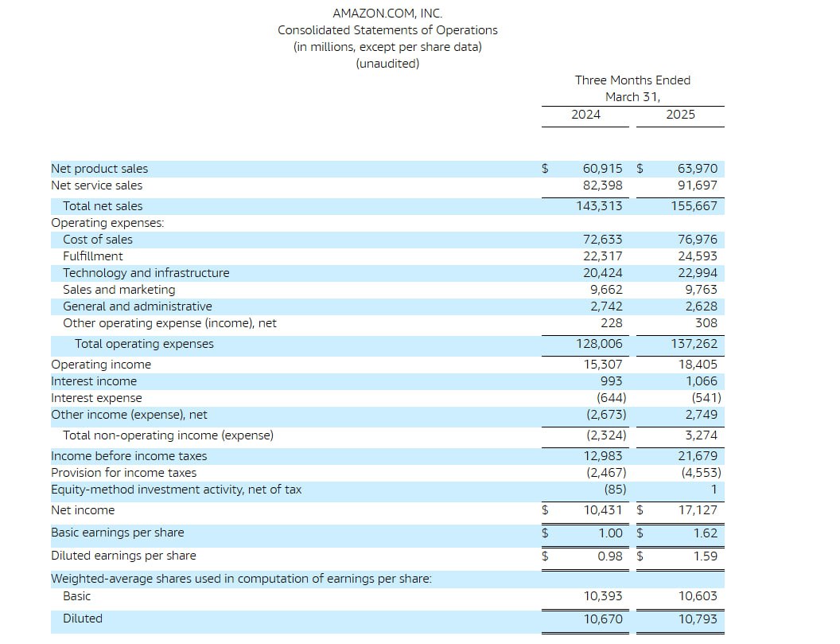
Task: Click the '(unaudited)' label
Action: [387, 63]
